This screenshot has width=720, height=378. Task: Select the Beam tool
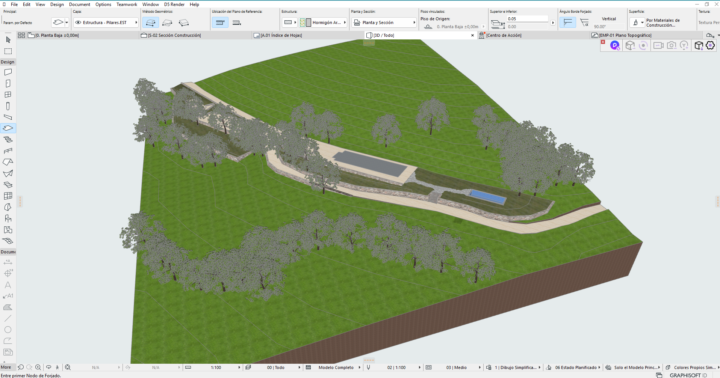click(8, 117)
